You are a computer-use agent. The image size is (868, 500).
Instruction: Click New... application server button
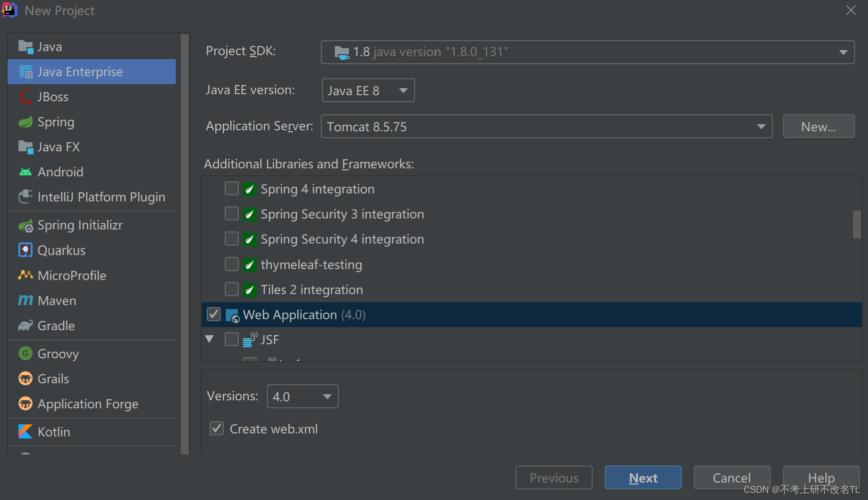pyautogui.click(x=819, y=126)
